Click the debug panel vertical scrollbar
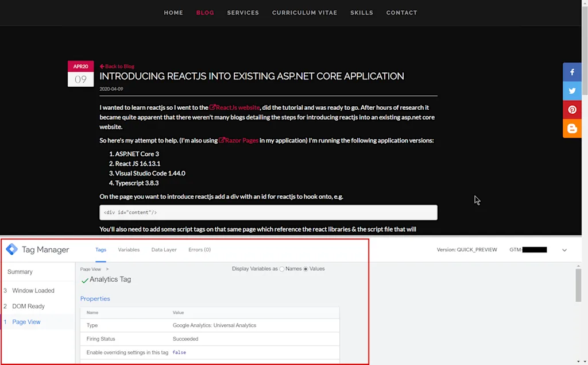Screen dimensions: 588x365 pyautogui.click(x=578, y=285)
